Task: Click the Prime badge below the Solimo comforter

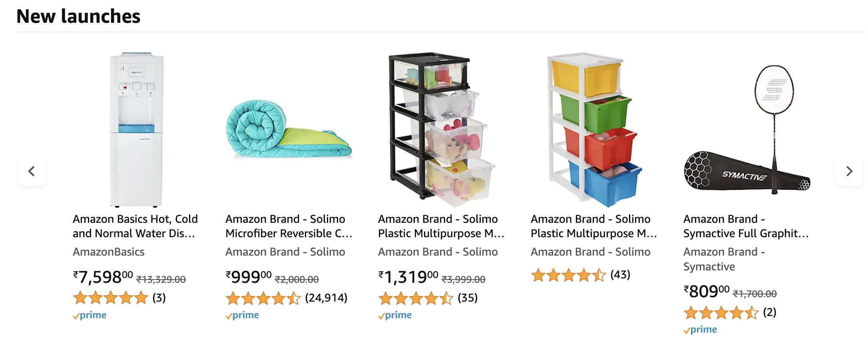Action: 243,315
